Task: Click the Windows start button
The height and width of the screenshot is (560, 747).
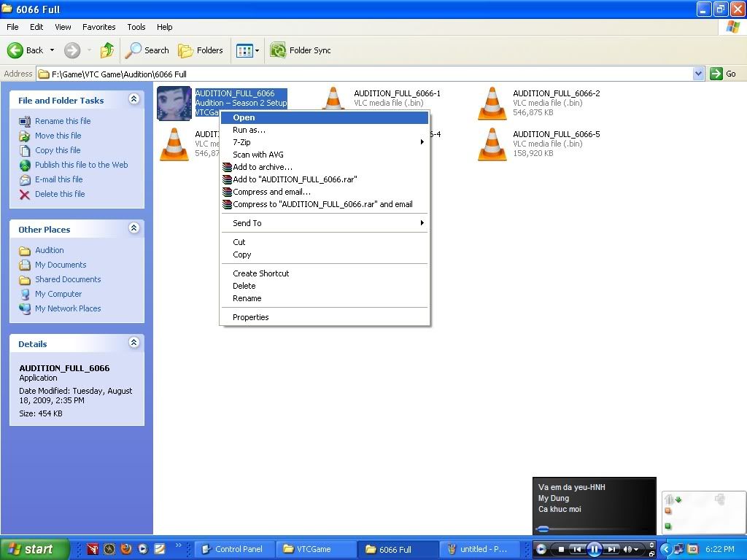Action: point(34,550)
